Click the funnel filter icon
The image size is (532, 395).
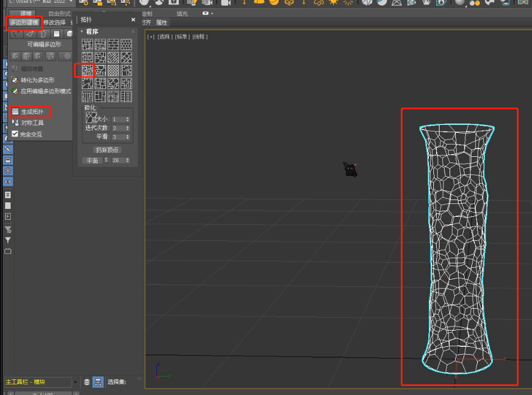click(x=8, y=240)
